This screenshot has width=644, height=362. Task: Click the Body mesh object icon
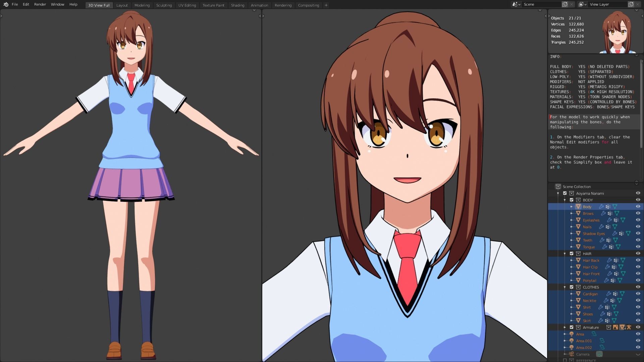tap(578, 206)
